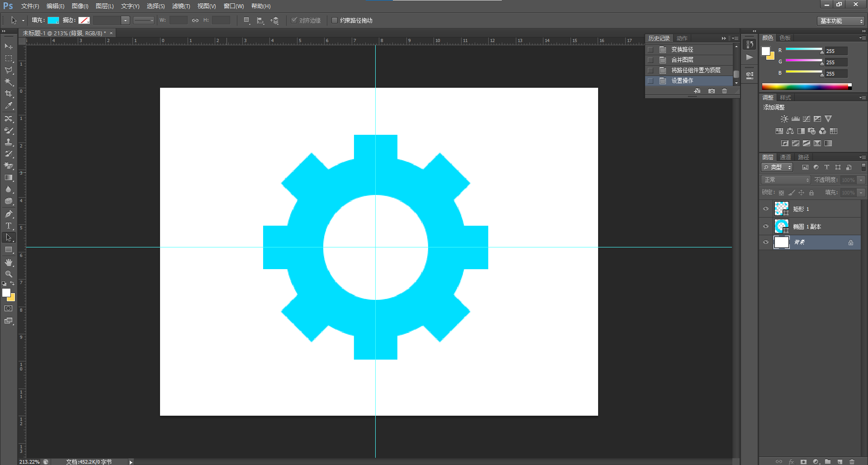Image resolution: width=868 pixels, height=465 pixels.
Task: Select the Clone Stamp tool
Action: pyautogui.click(x=9, y=142)
